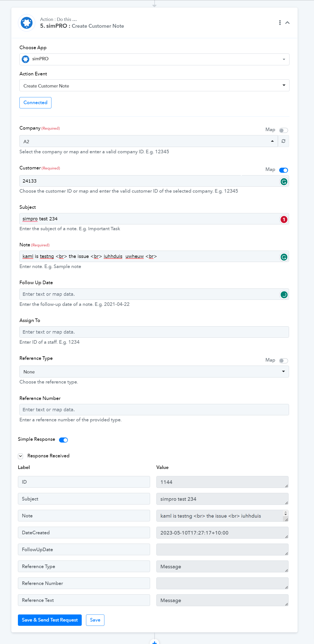
Task: Toggle the Company Map switch
Action: pyautogui.click(x=283, y=130)
